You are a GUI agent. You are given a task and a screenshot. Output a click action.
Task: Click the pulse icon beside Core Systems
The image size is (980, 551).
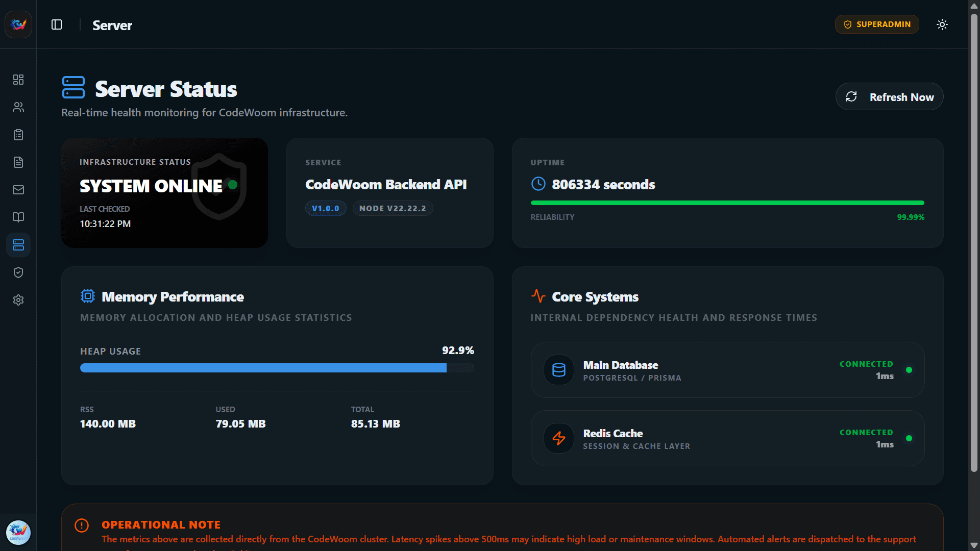click(x=538, y=296)
